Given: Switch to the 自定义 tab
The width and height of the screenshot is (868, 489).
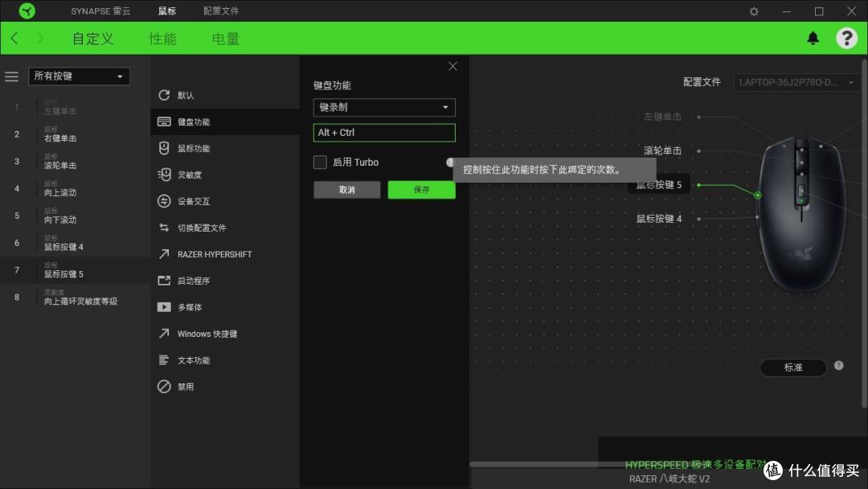Looking at the screenshot, I should [x=92, y=39].
